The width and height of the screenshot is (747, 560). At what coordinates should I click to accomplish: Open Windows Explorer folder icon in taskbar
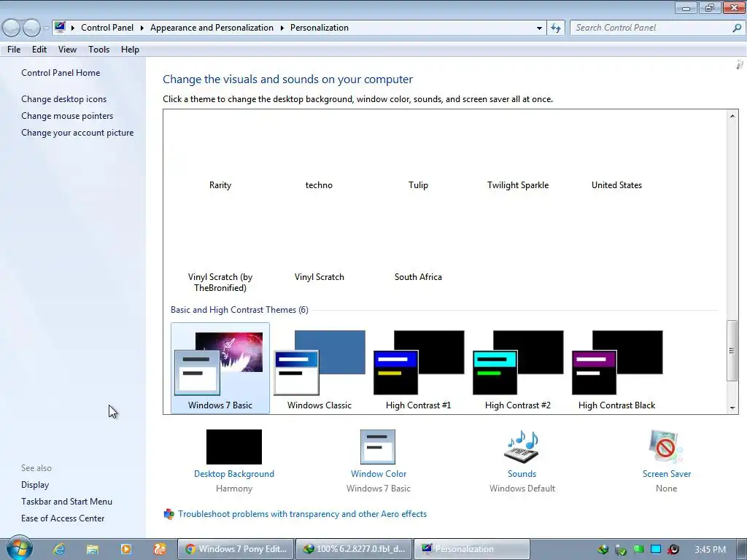[93, 549]
